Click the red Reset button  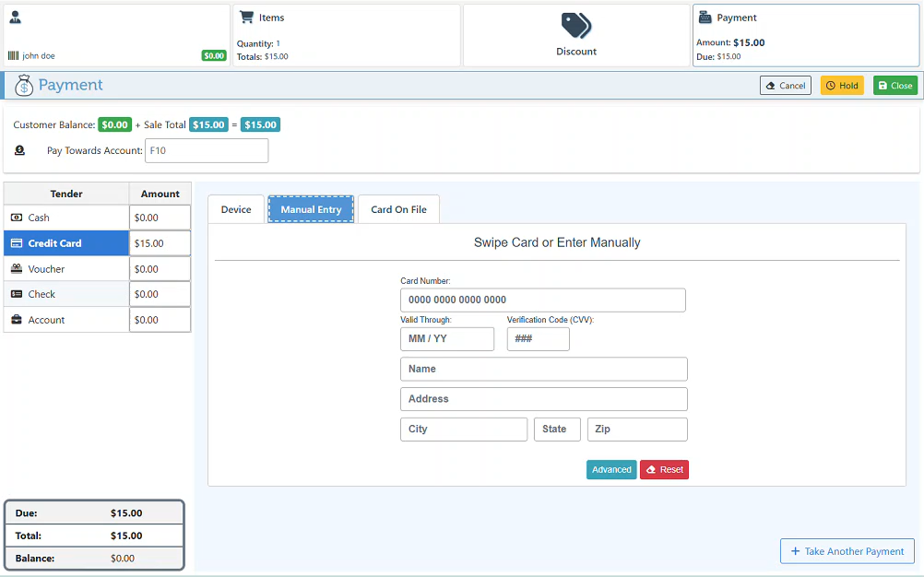(664, 469)
